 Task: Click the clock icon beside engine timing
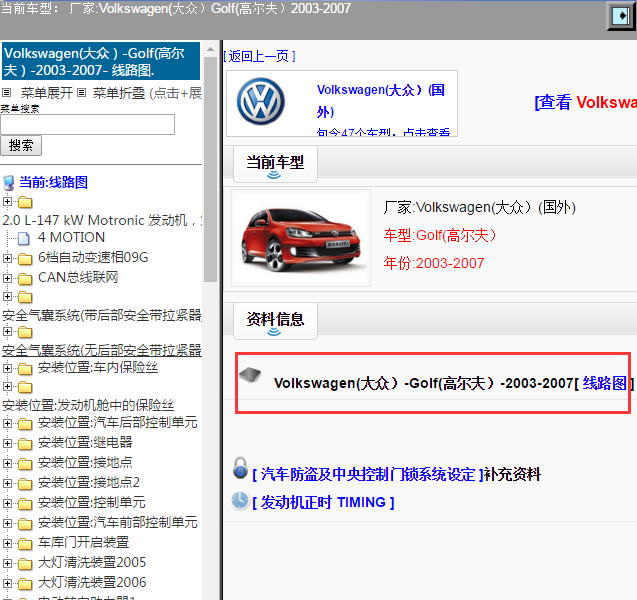coord(240,500)
